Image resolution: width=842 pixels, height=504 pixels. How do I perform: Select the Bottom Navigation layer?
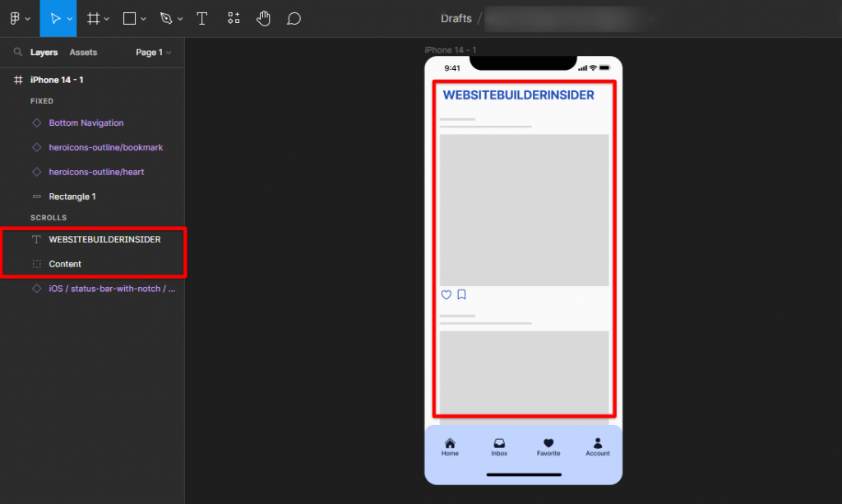click(x=86, y=123)
